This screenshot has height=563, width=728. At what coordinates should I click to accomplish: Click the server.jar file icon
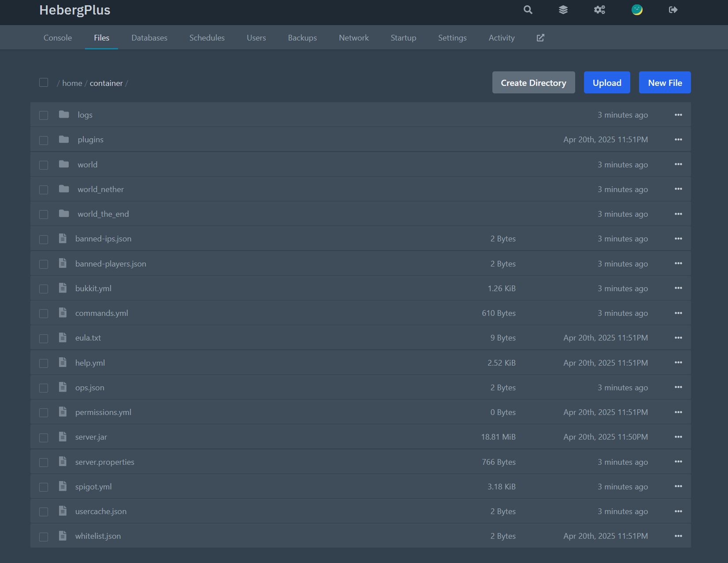[x=63, y=437]
